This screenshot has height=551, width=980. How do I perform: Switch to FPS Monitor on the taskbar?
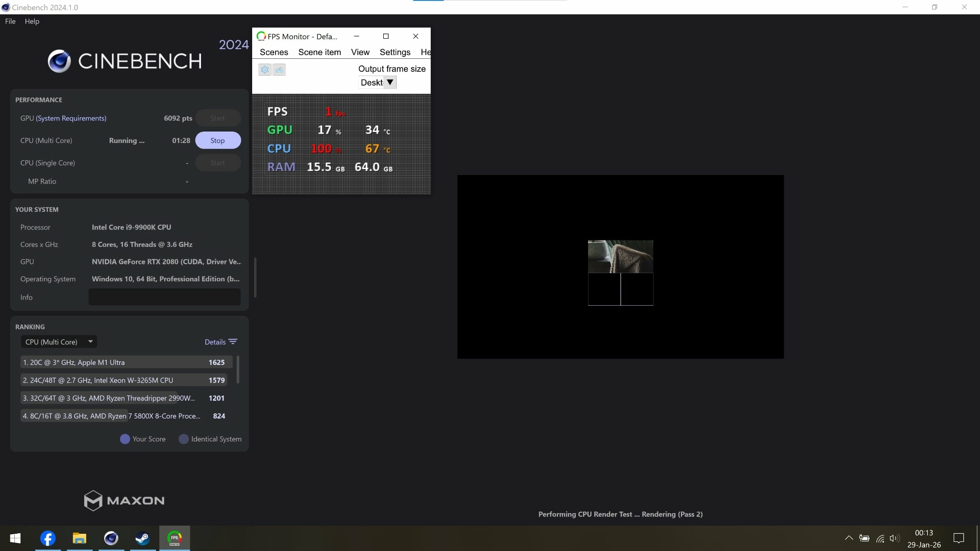175,538
